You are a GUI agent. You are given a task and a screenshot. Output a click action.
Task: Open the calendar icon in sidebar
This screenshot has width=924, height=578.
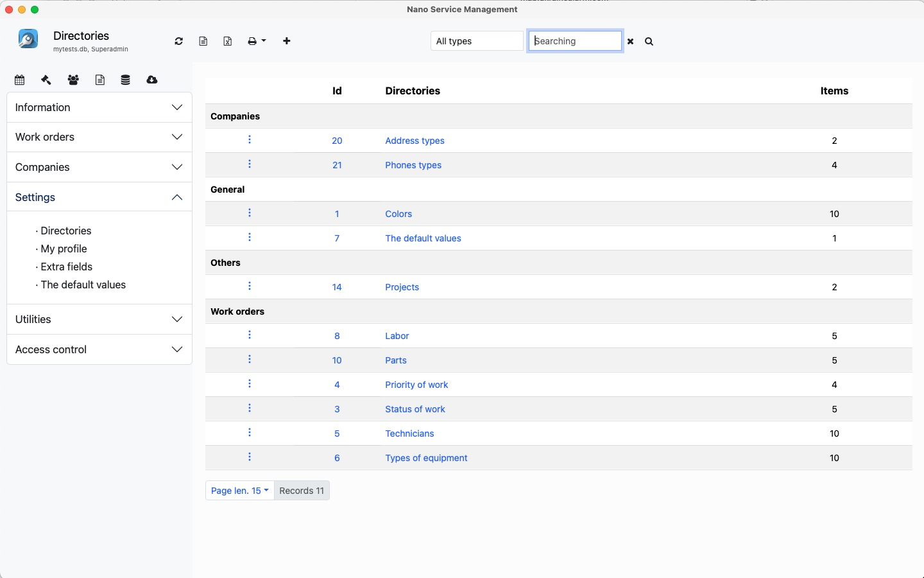click(x=20, y=80)
